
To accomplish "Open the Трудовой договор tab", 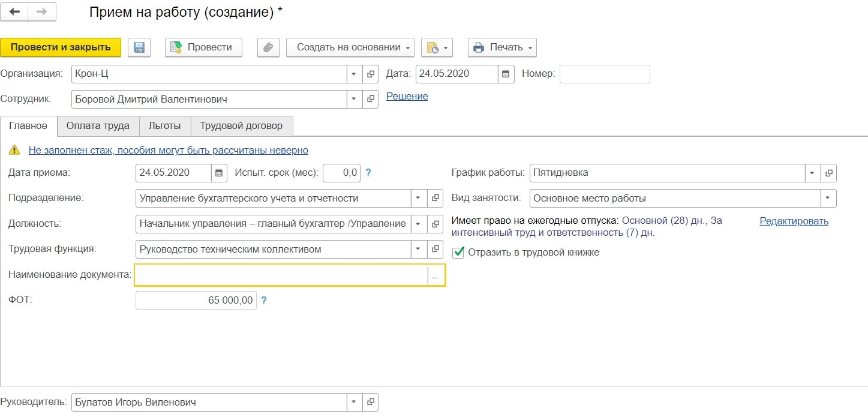I will (x=241, y=126).
